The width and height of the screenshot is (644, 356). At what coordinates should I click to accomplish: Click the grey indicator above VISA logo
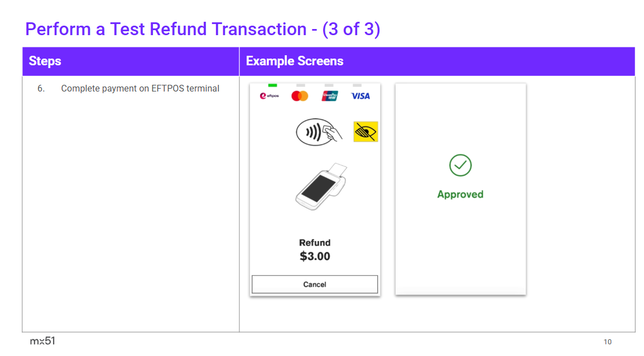pos(358,85)
